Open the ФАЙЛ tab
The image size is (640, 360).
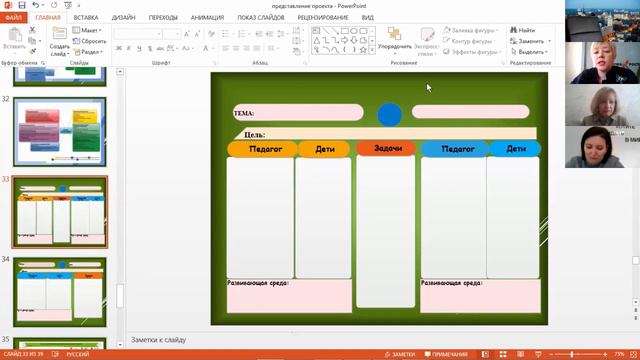(x=13, y=18)
